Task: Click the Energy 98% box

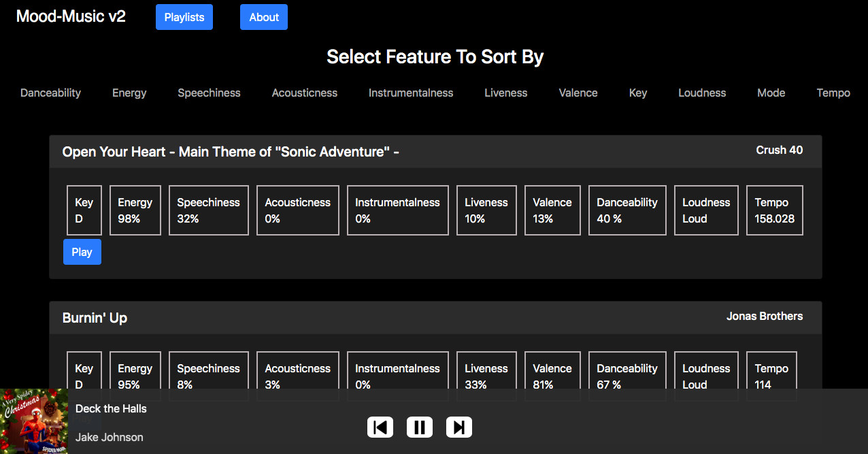Action: pos(135,210)
